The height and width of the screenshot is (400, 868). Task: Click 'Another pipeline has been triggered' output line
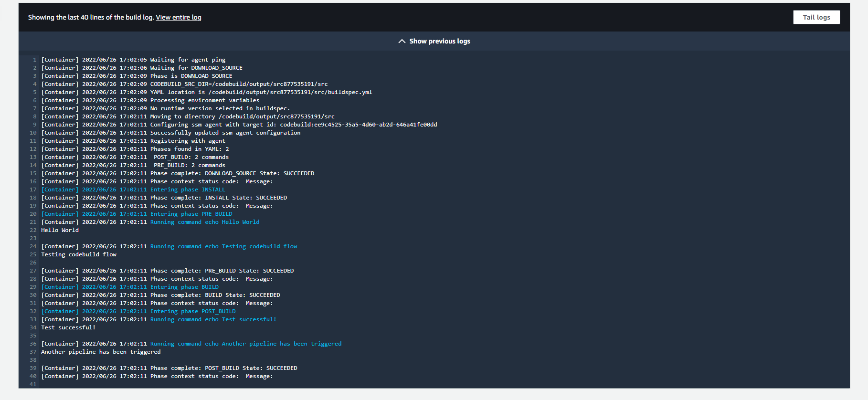click(x=101, y=352)
